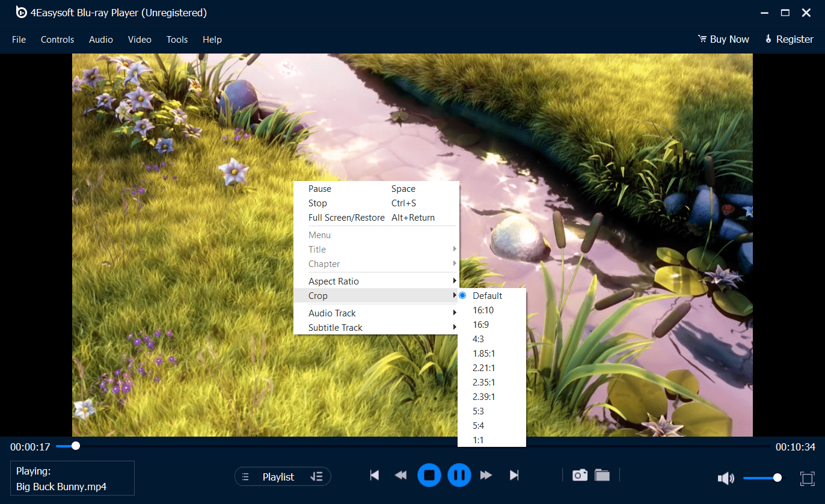Viewport: 825px width, 504px height.
Task: Choose Full Screen/Restore menu entry
Action: (x=376, y=217)
